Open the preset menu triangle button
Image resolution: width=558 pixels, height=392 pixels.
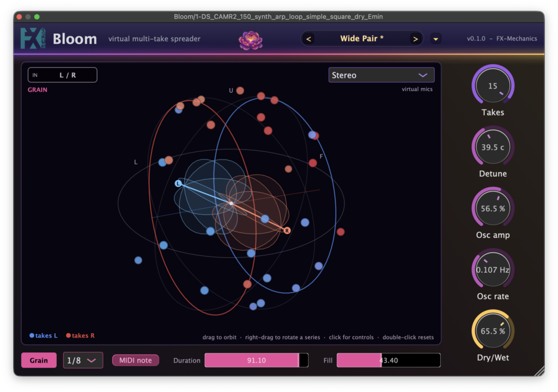(x=435, y=39)
